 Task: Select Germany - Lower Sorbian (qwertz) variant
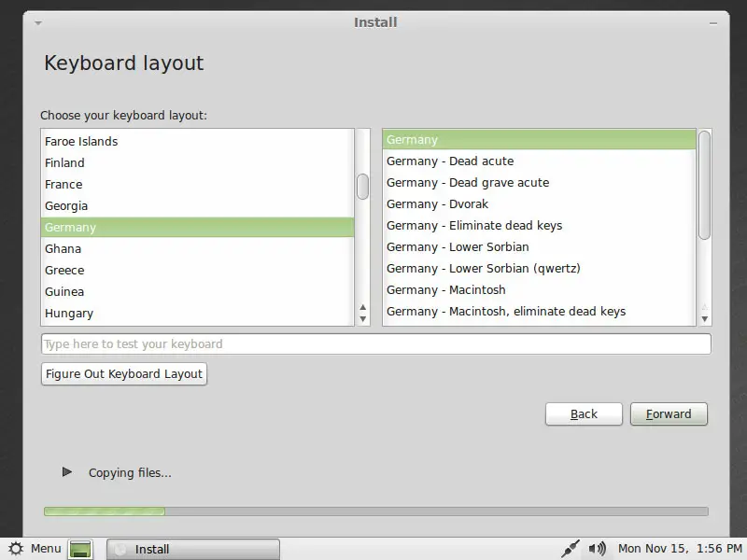click(x=540, y=268)
